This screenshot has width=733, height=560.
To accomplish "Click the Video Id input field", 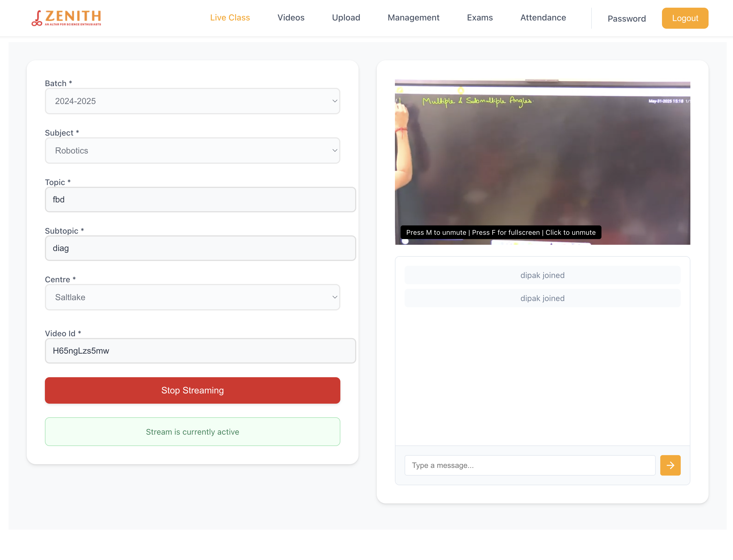I will point(200,351).
